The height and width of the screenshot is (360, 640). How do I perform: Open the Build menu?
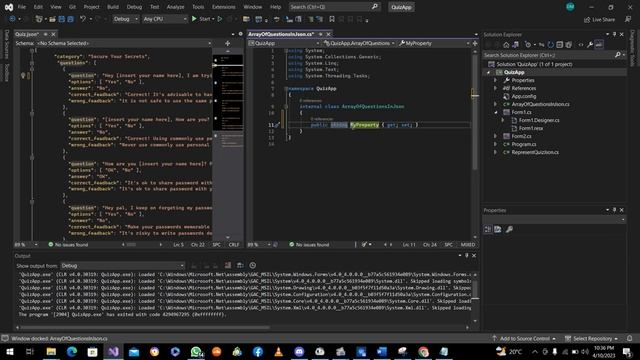(113, 7)
